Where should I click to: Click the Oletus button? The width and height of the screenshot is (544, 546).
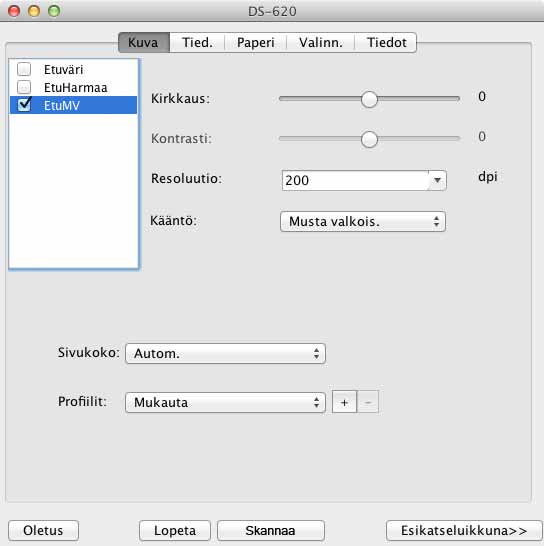coord(44,530)
